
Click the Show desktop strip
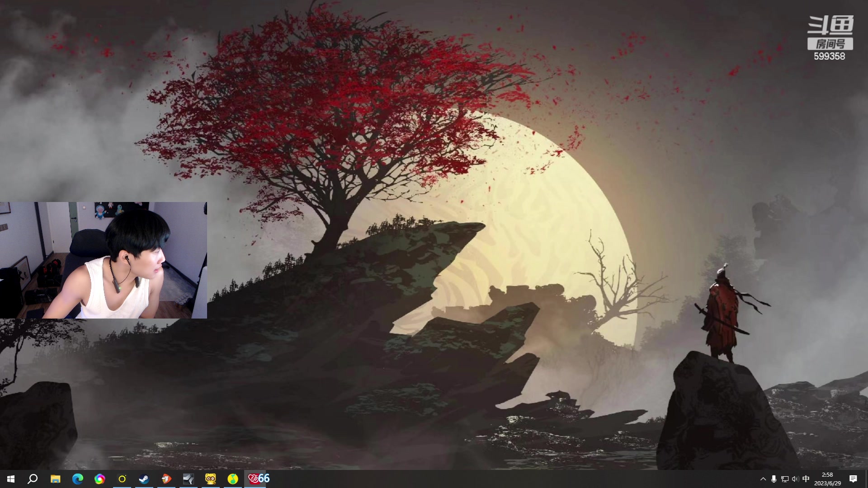pos(866,479)
